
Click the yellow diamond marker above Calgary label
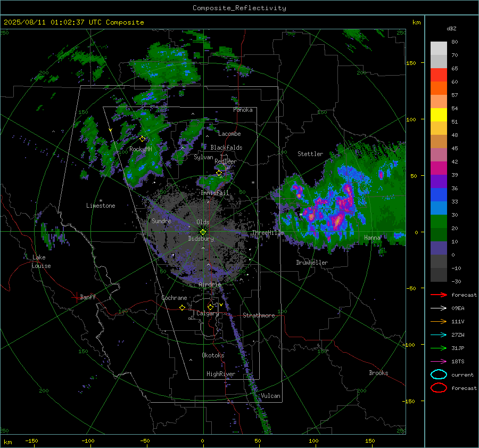[210, 307]
